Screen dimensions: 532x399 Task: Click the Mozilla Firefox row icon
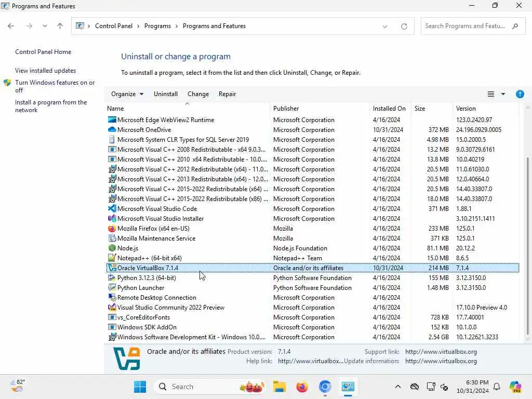point(112,229)
